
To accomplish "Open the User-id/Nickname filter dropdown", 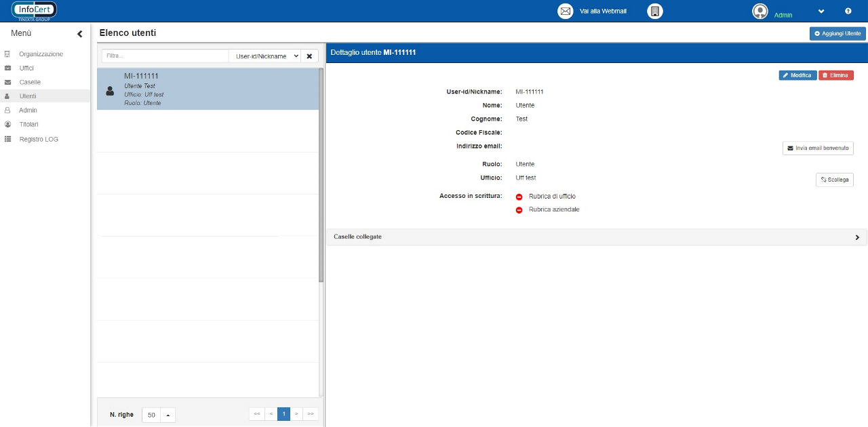I will pos(265,56).
